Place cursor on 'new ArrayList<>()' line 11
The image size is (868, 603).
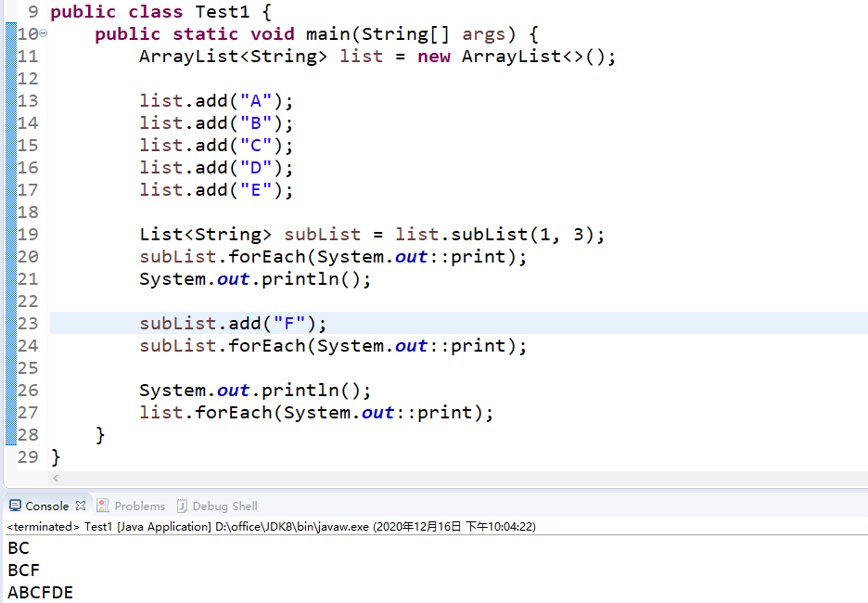tap(510, 57)
